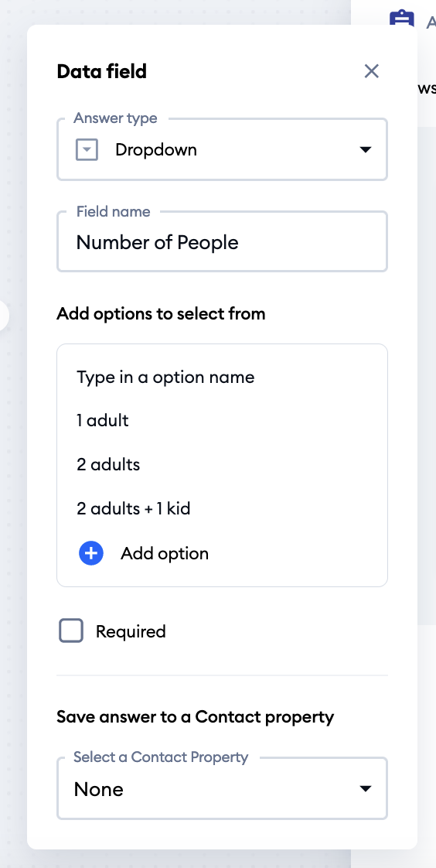Click the Required label

click(x=131, y=631)
